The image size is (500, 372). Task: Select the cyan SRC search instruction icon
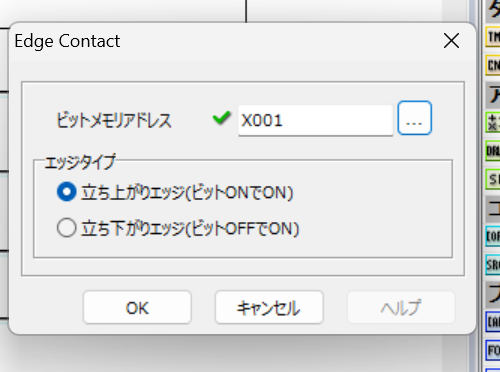tap(493, 265)
